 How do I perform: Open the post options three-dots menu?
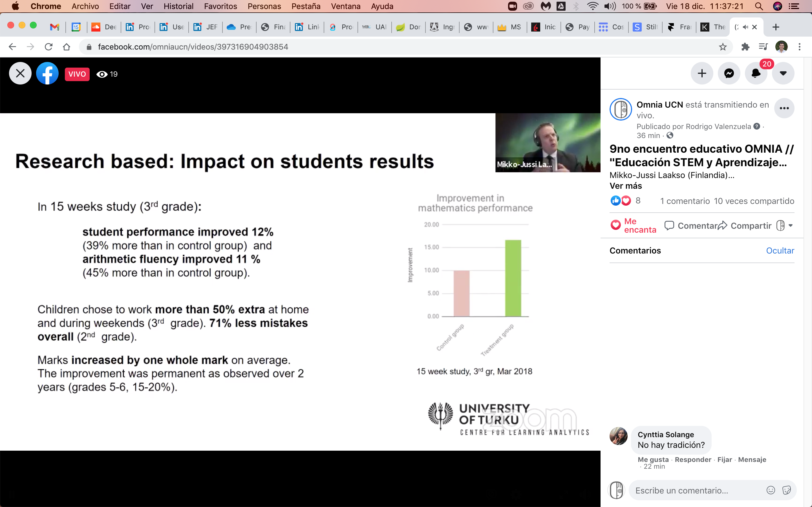(x=784, y=108)
